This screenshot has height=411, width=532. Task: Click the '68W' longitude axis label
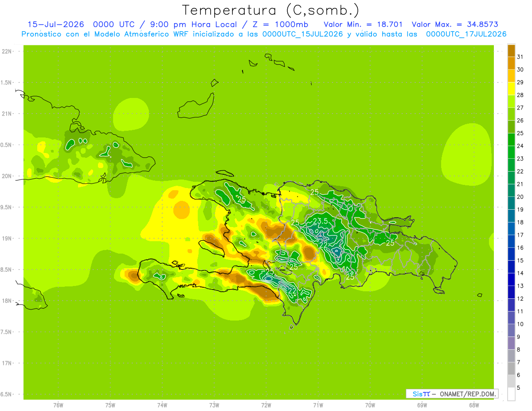click(474, 405)
